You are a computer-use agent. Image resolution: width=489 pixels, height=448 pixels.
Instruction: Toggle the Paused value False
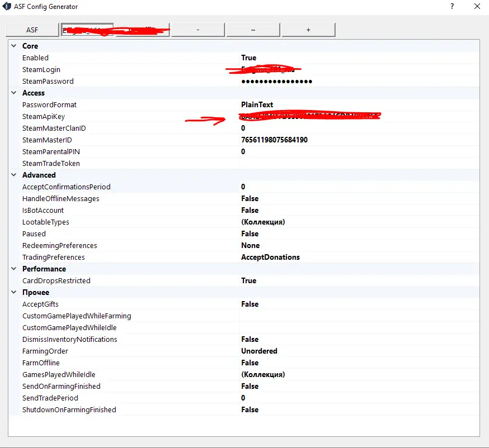[250, 233]
